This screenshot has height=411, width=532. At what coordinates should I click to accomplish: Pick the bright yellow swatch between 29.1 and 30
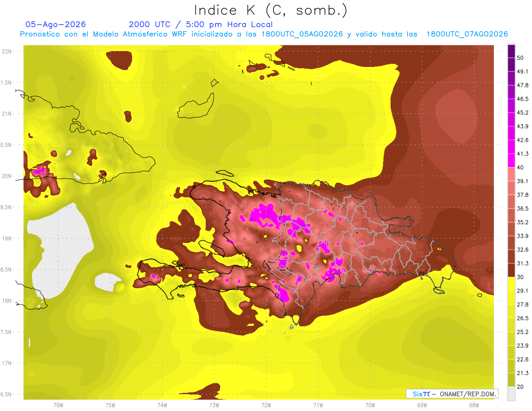coord(511,284)
